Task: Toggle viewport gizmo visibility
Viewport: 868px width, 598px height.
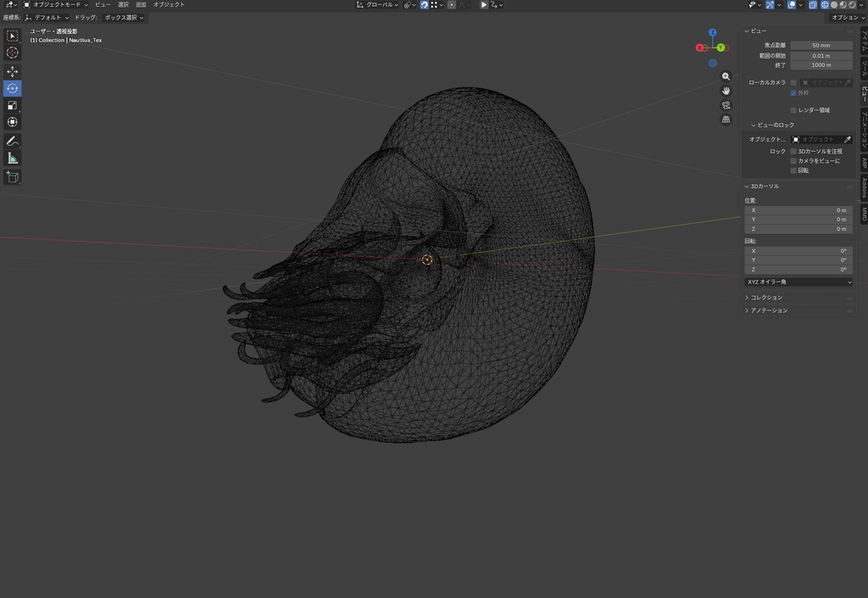Action: point(770,4)
